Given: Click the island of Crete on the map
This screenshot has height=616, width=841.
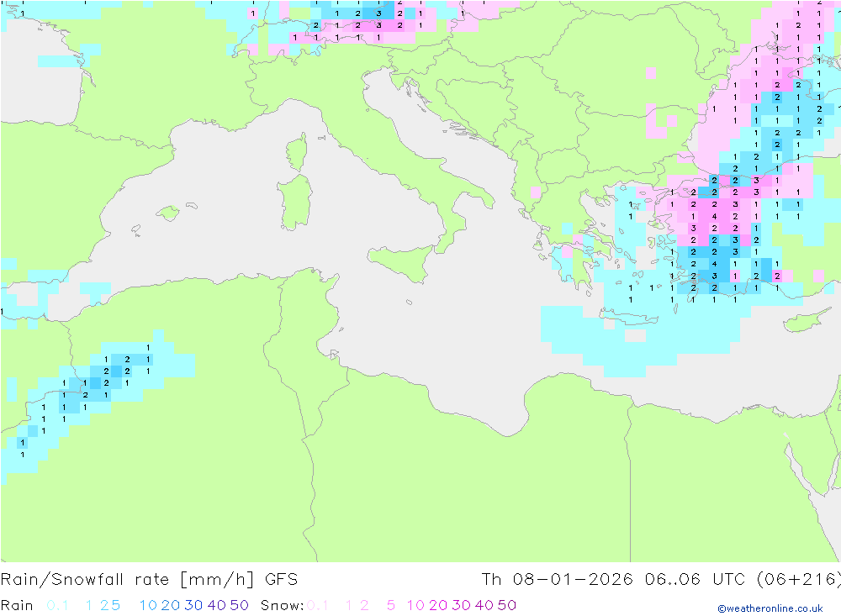Looking at the screenshot, I should pos(630,318).
